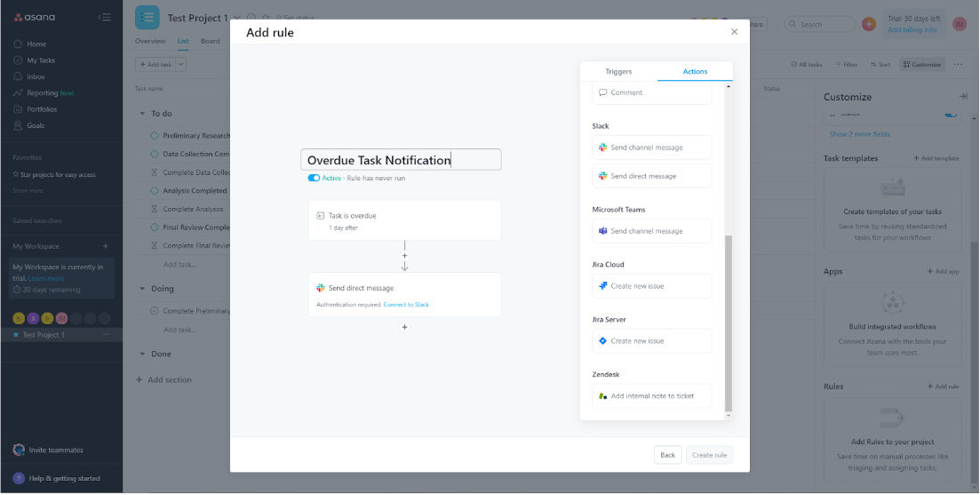Open Help & getting started
Viewport: 980px width, 495px height.
click(x=57, y=479)
